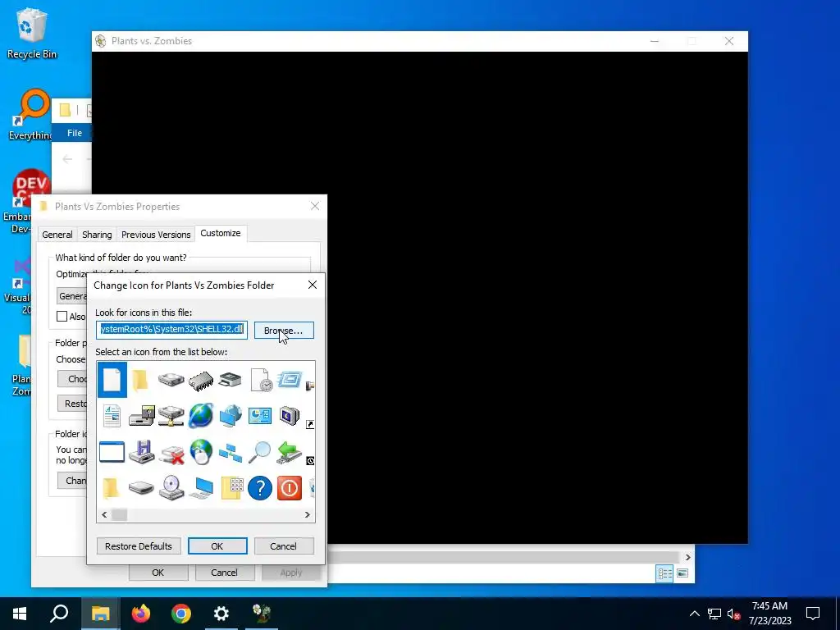Screen dimensions: 840x630
Task: Pick the USB drive green arrow icon
Action: (x=290, y=452)
